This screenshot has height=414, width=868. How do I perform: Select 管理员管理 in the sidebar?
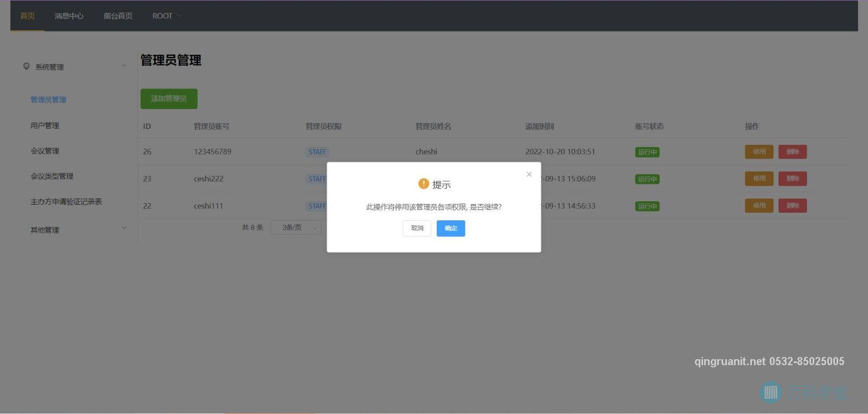(48, 100)
